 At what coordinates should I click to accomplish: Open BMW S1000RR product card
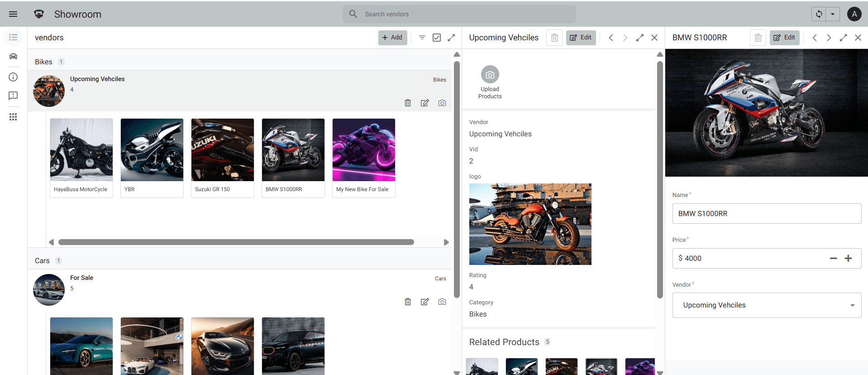293,158
